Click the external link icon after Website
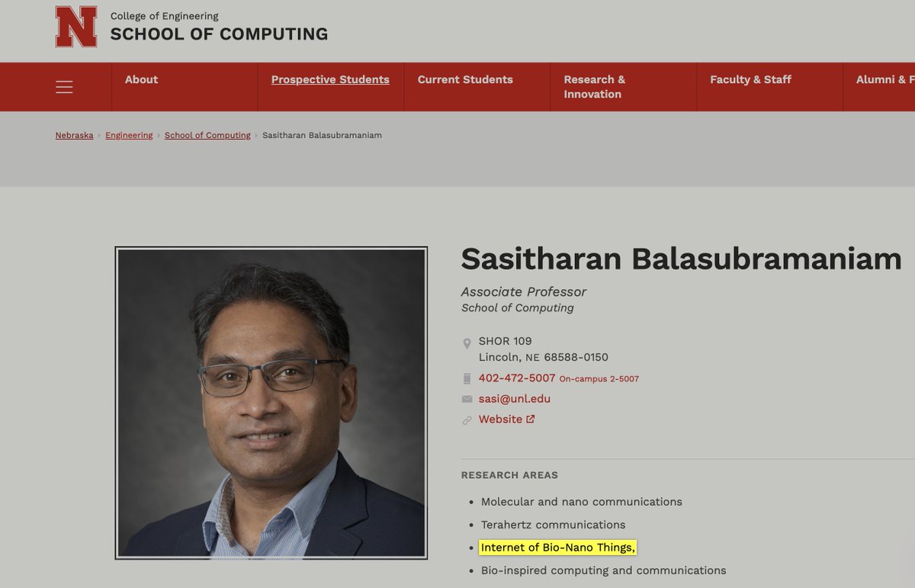 (531, 419)
